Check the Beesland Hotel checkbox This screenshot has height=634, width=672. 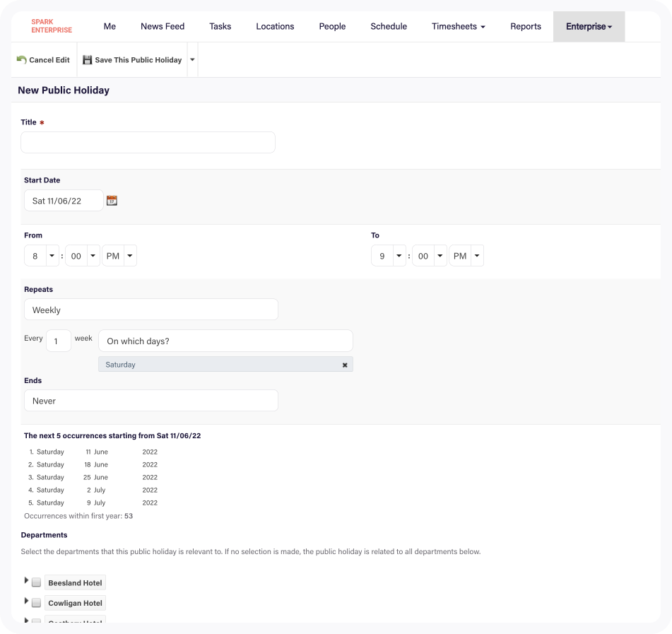click(36, 582)
